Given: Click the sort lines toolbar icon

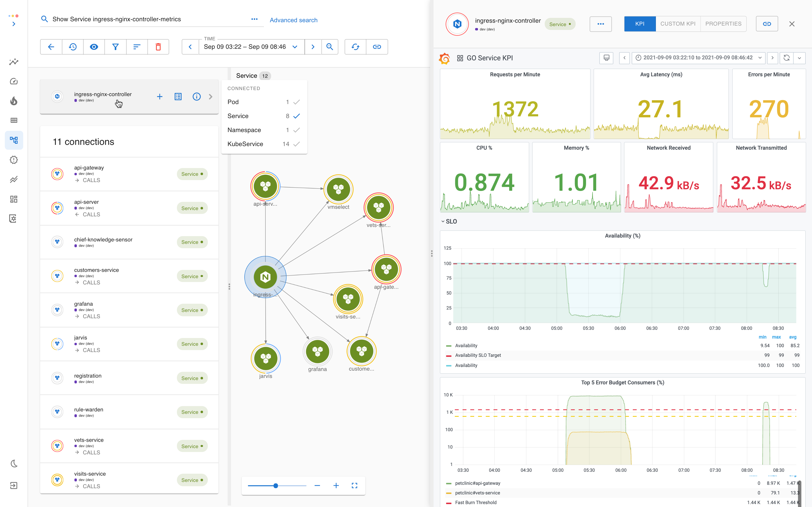Looking at the screenshot, I should 137,47.
